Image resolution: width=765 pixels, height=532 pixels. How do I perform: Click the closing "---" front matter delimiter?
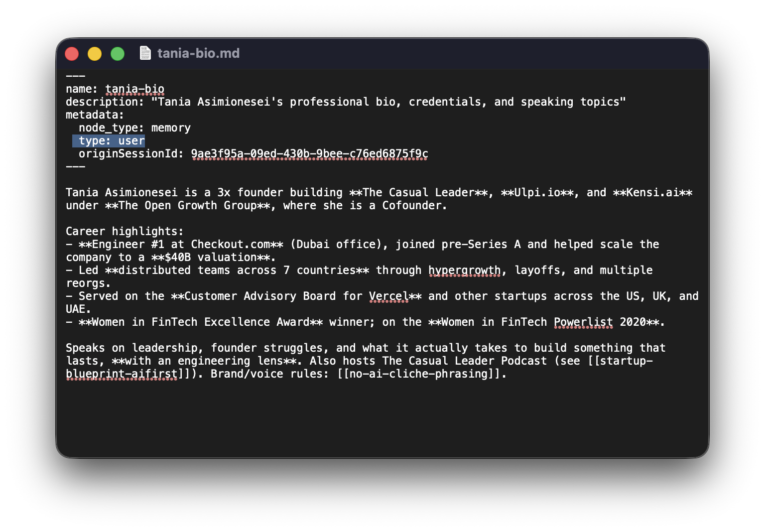click(x=76, y=167)
